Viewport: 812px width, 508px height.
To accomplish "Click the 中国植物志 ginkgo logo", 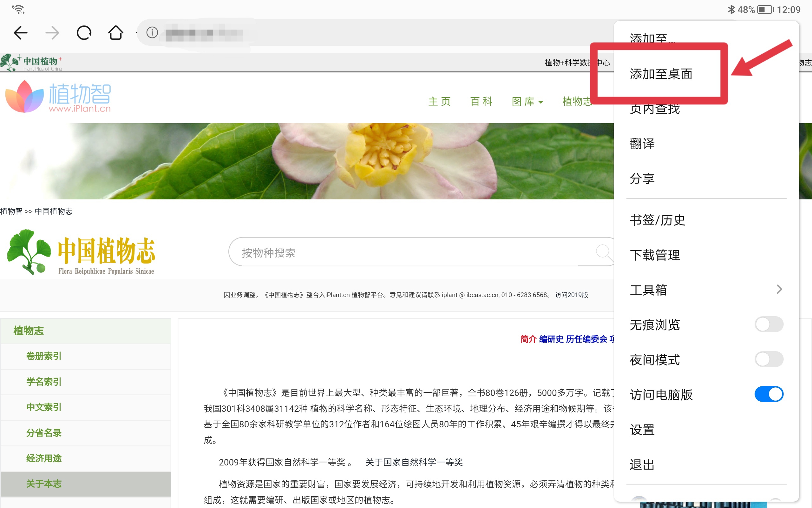I will (81, 252).
